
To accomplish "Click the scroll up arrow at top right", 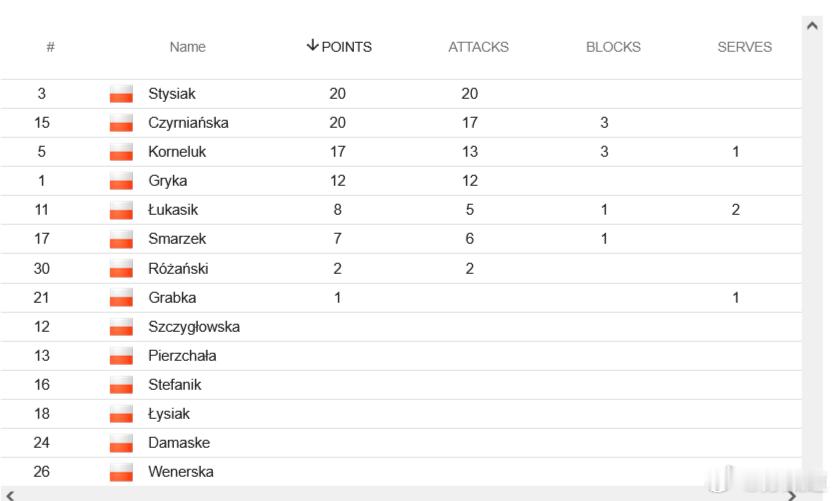I will coord(812,25).
